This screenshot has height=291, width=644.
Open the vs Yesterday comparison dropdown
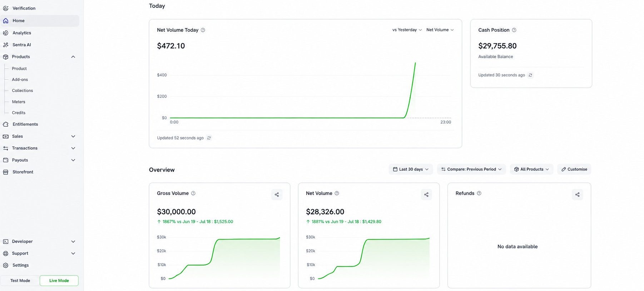coord(407,30)
